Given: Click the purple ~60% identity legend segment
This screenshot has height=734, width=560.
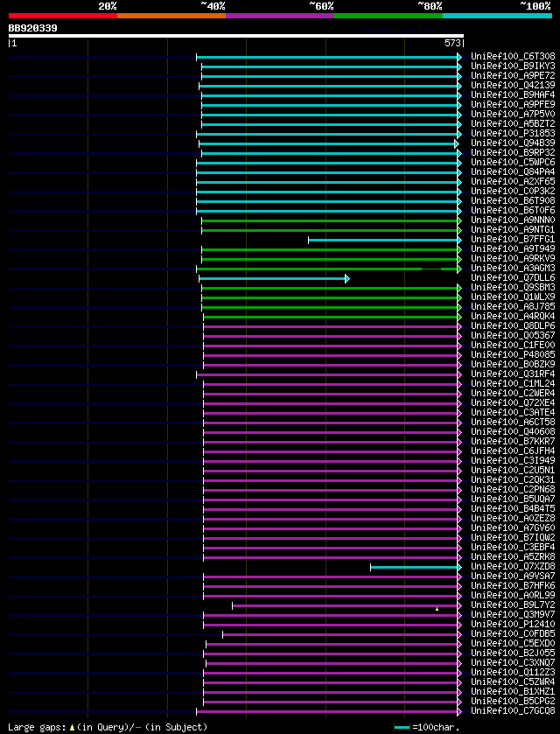Looking at the screenshot, I should (x=280, y=16).
